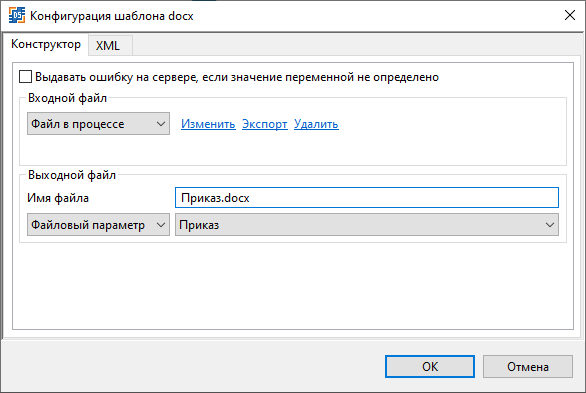The image size is (586, 393).
Task: Click the Экспорт link
Action: 265,124
